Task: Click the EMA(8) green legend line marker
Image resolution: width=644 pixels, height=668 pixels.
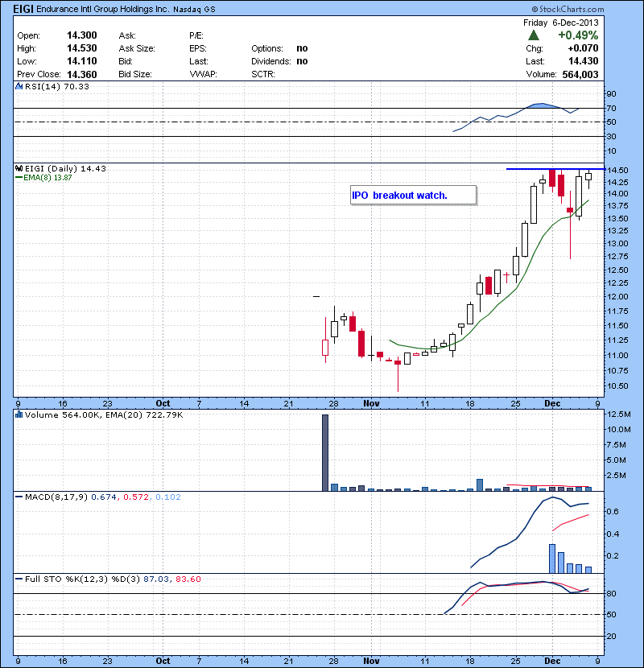Action: [x=19, y=177]
